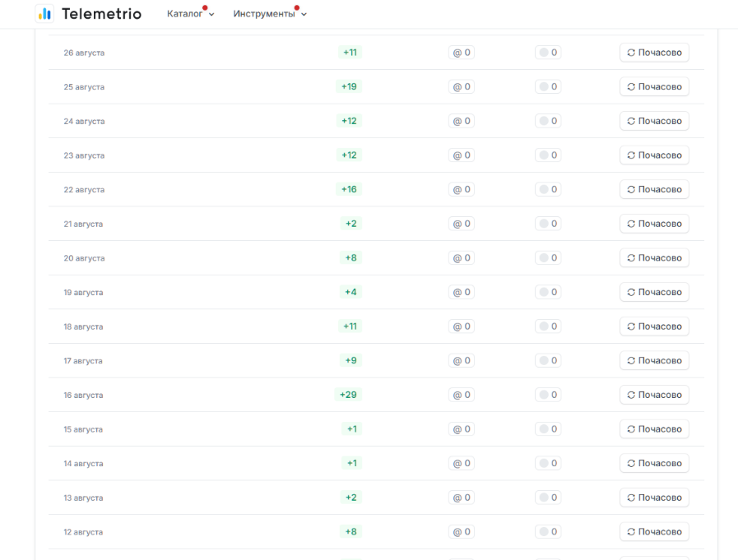Screen dimensions: 738x560
Task: Click the gray circle badge for 14 августа
Action: click(x=548, y=464)
